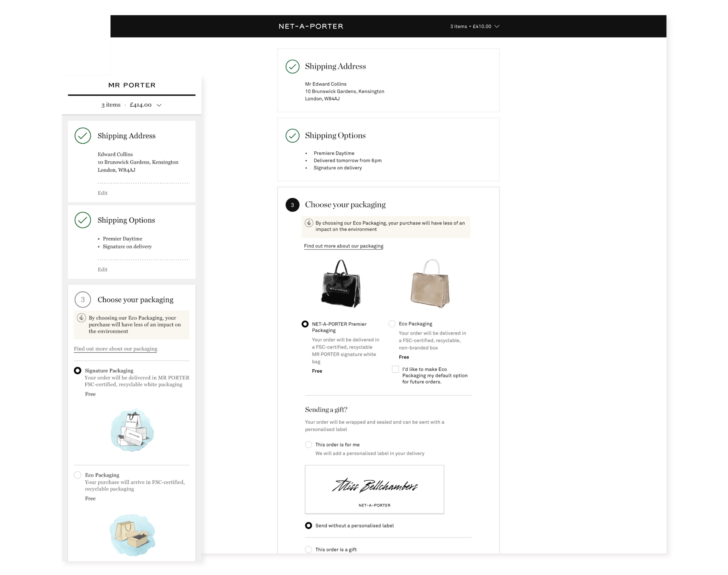Click the eco leaf icon in desktop notice
The height and width of the screenshot is (575, 728).
(309, 223)
